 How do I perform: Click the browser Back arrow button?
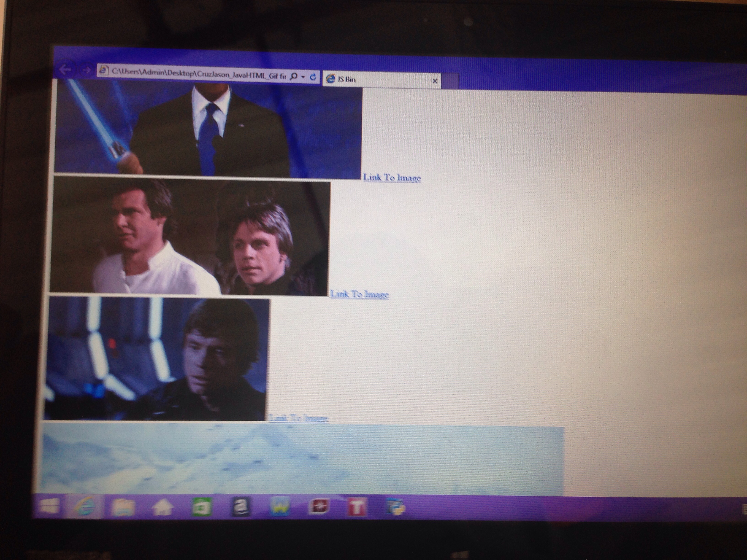pos(65,70)
